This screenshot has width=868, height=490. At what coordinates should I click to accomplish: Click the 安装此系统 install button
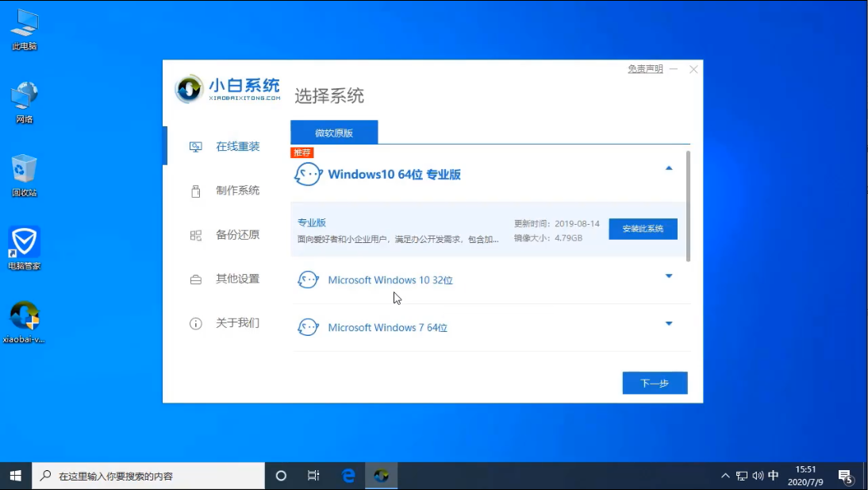point(643,229)
